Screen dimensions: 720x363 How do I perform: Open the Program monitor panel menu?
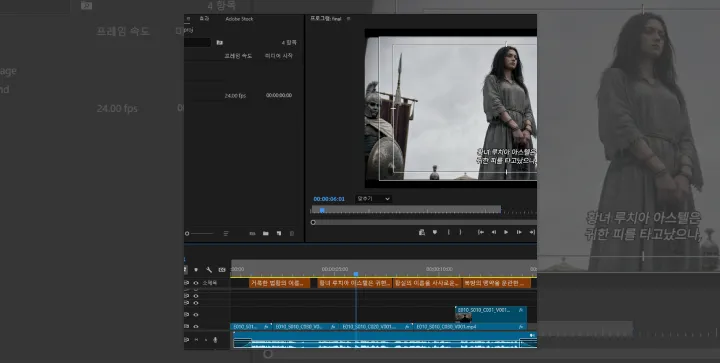coord(349,19)
